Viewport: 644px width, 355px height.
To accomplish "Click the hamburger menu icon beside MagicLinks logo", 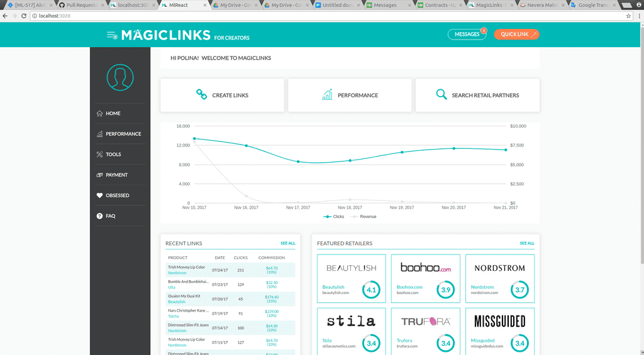I will pos(112,35).
